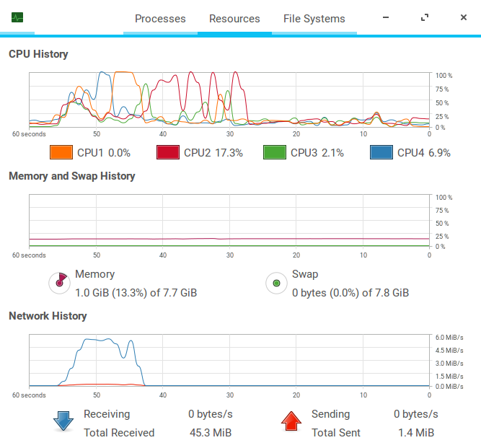Click the red Sending arrow icon
The width and height of the screenshot is (481, 448).
[291, 421]
